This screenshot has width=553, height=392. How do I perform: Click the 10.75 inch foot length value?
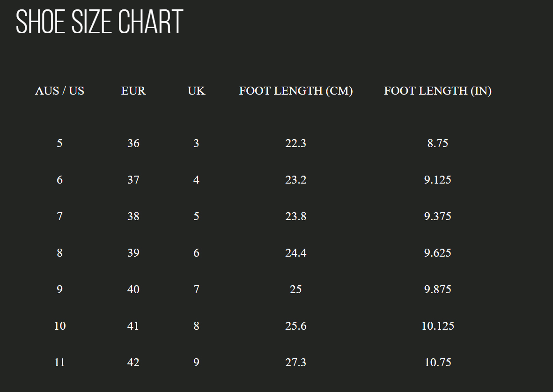click(x=437, y=362)
